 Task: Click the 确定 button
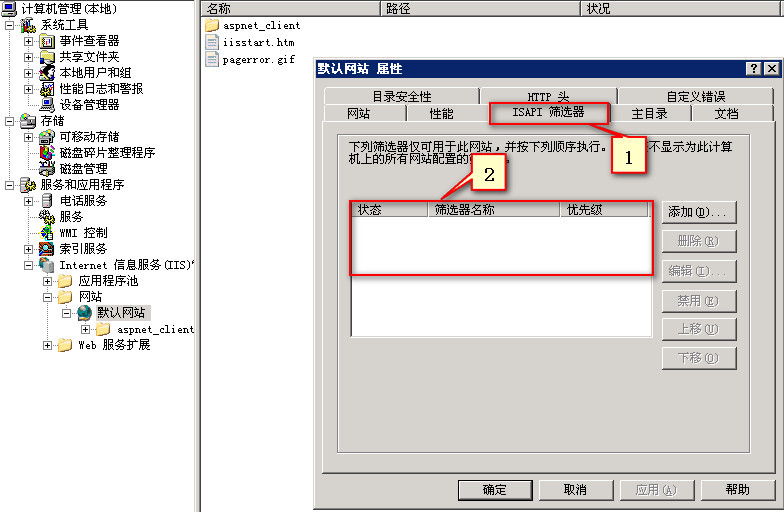(x=495, y=490)
